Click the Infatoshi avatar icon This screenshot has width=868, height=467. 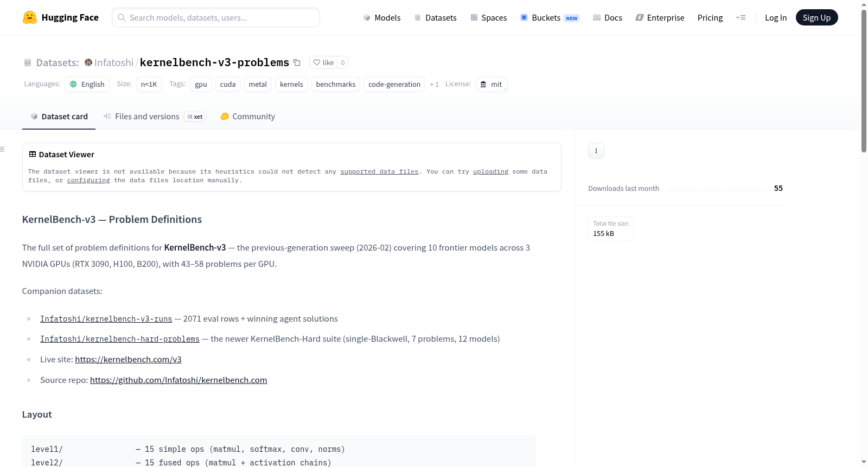coord(88,62)
